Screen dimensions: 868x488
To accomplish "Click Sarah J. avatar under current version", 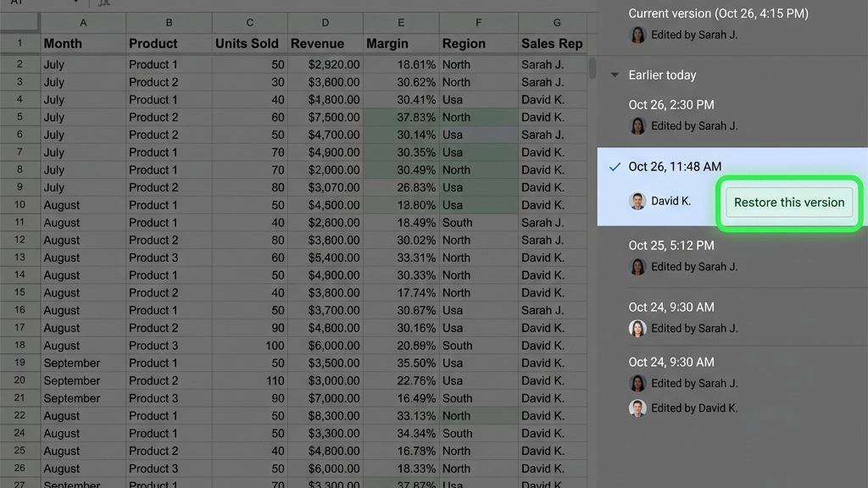I will (x=637, y=35).
